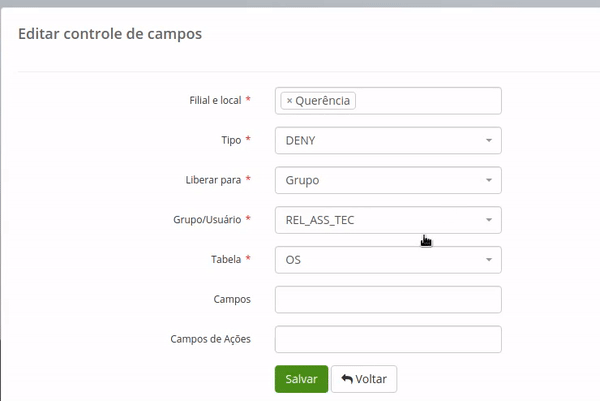
Task: Click the caret arrow of the Tipo field
Action: (489, 141)
